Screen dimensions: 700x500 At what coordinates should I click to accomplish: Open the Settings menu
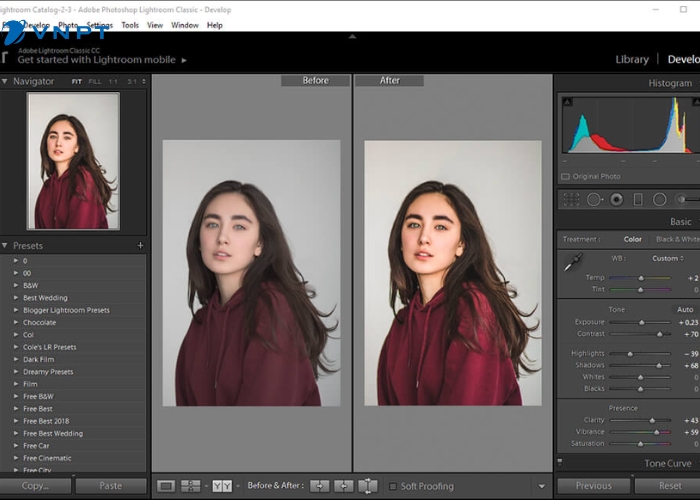tap(100, 25)
